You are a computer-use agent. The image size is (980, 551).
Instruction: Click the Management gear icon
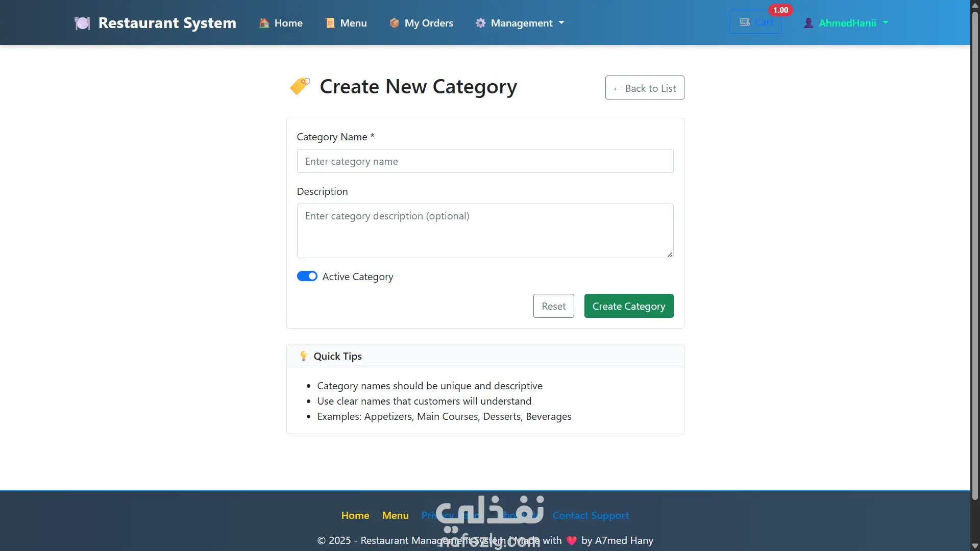480,23
